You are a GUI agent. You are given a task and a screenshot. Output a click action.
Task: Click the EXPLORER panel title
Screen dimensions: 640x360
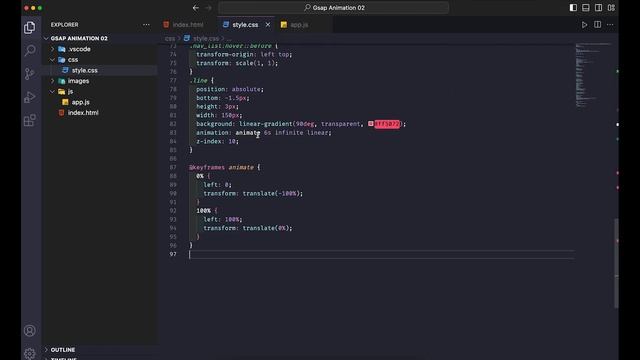tap(64, 25)
